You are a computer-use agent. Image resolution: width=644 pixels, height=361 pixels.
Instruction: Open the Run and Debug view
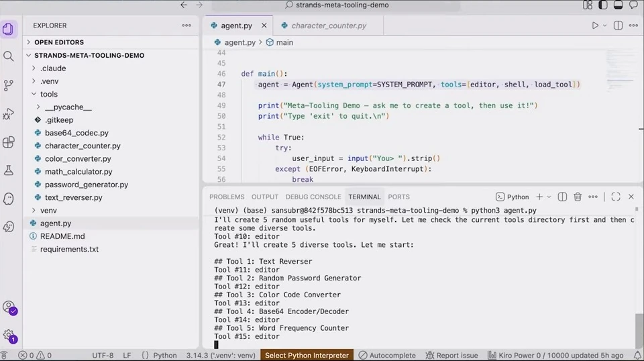point(8,114)
